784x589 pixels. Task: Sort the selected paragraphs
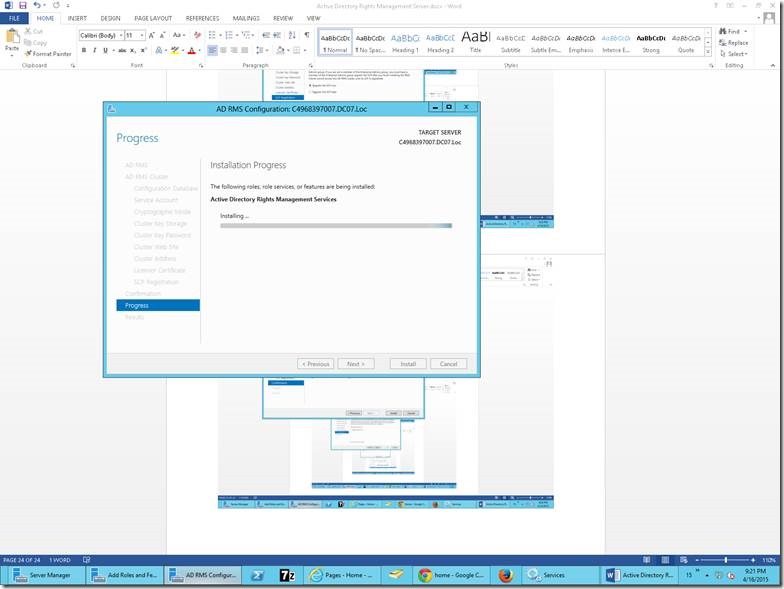[292, 35]
